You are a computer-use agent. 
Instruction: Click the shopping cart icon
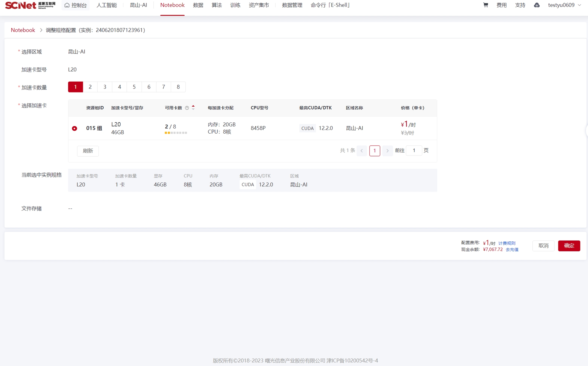click(485, 5)
